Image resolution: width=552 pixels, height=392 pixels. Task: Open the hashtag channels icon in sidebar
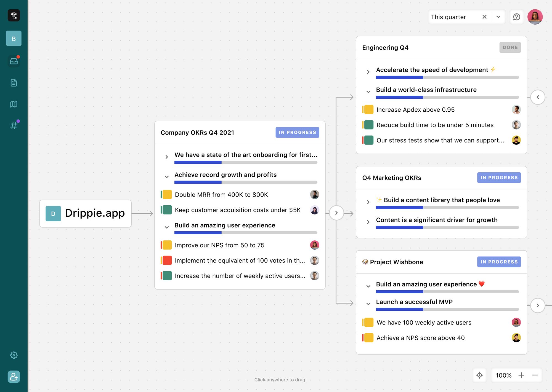[x=14, y=125]
